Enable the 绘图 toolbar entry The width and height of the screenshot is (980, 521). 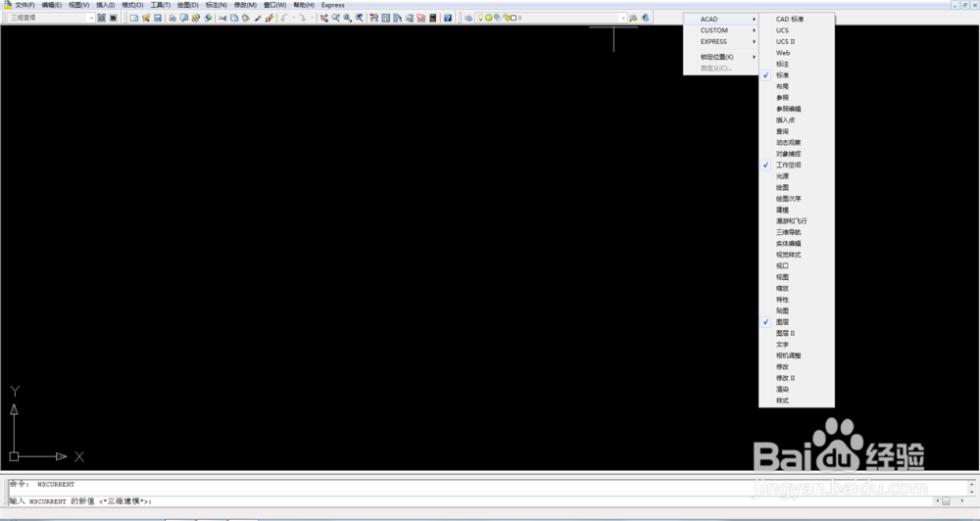(x=796, y=187)
